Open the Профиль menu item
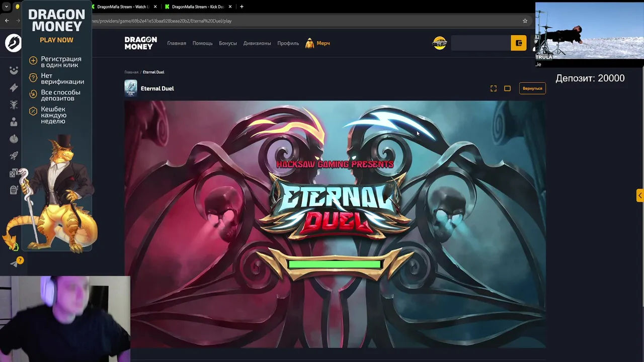 coord(288,43)
